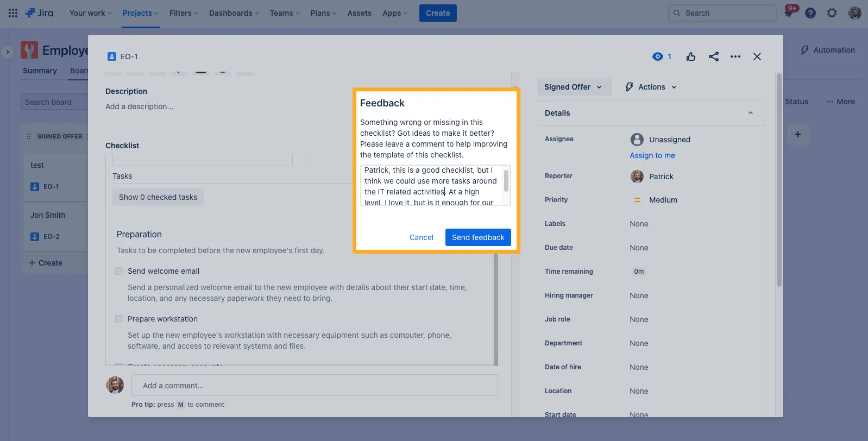Viewport: 868px width, 441px height.
Task: Toggle the watch eye icon
Action: click(x=658, y=56)
